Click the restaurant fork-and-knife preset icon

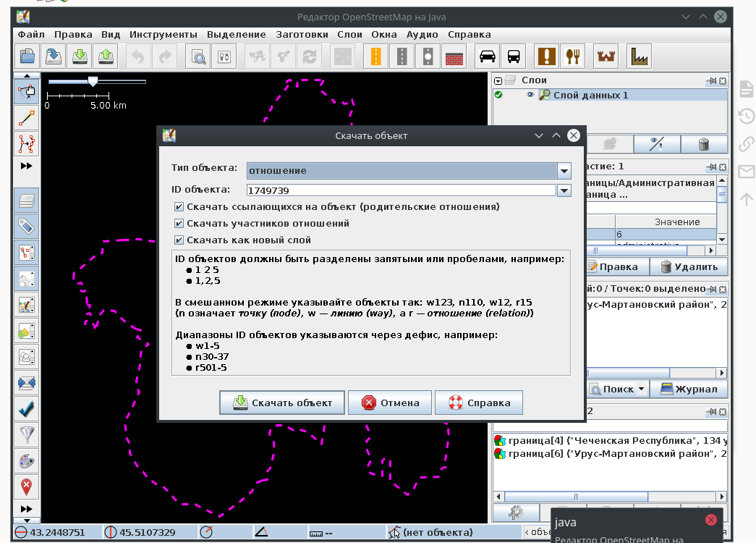pyautogui.click(x=573, y=56)
